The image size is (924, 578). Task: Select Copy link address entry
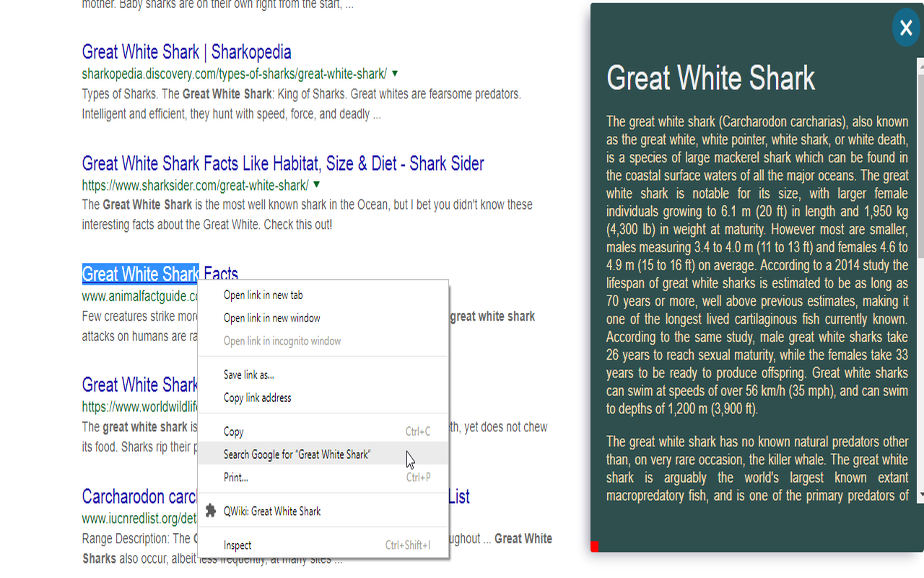323,397
